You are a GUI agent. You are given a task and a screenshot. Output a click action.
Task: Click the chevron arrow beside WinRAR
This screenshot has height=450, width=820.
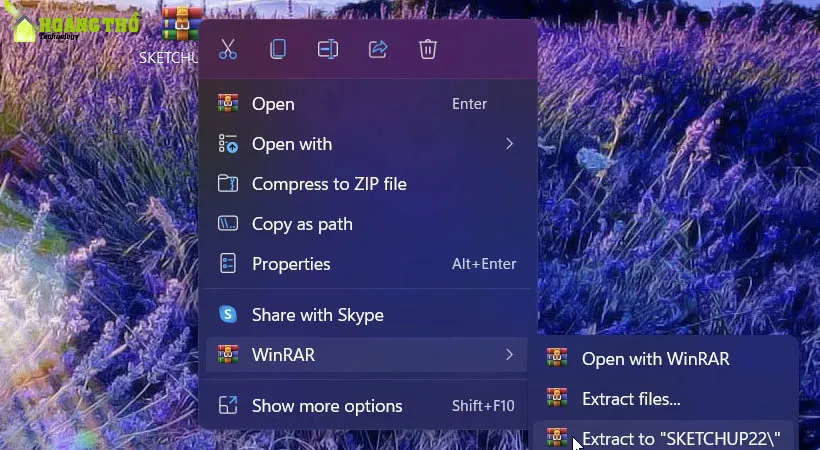pos(509,355)
